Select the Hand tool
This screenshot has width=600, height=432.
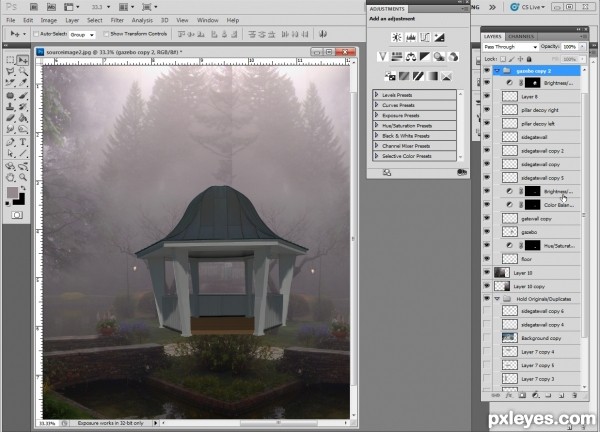(10, 178)
